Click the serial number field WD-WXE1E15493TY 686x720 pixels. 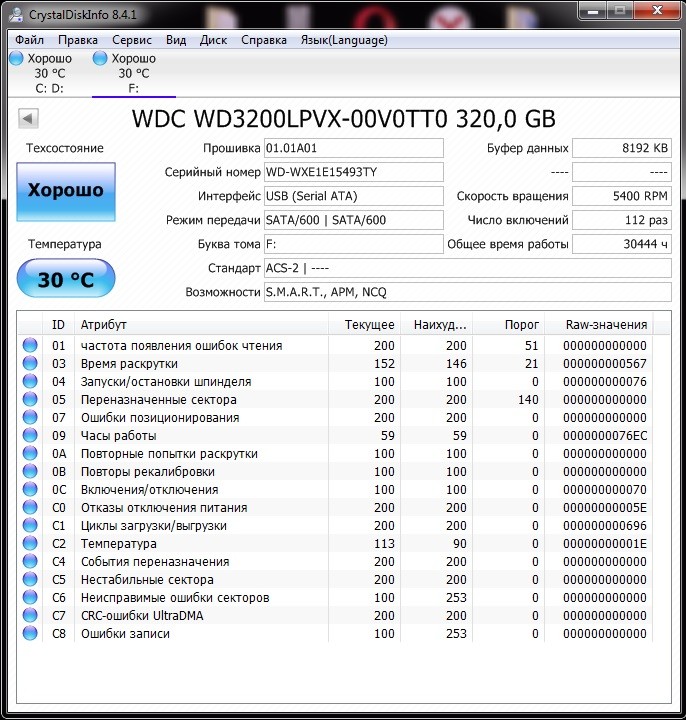pyautogui.click(x=354, y=172)
